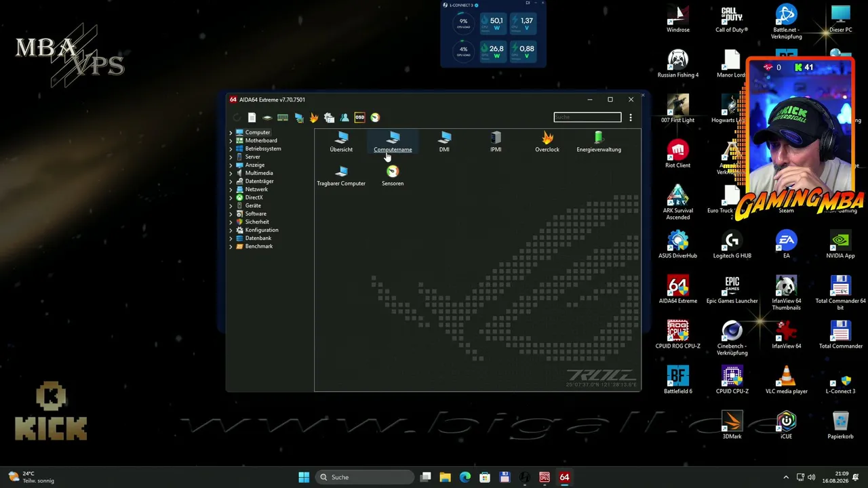Start the flame stability test toolbar icon
Screen dimensions: 868x488
(314, 117)
